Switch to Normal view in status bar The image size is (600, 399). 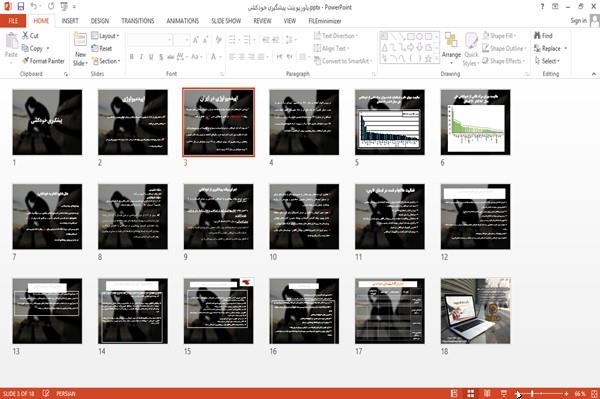point(454,393)
